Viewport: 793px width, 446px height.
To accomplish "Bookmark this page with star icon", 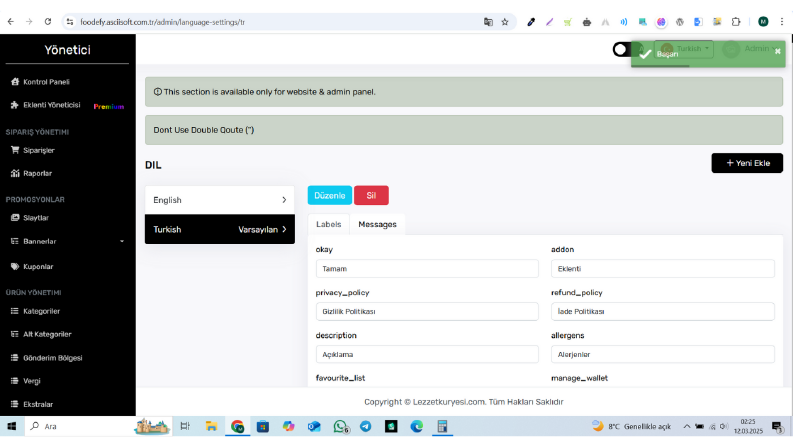I will (505, 22).
